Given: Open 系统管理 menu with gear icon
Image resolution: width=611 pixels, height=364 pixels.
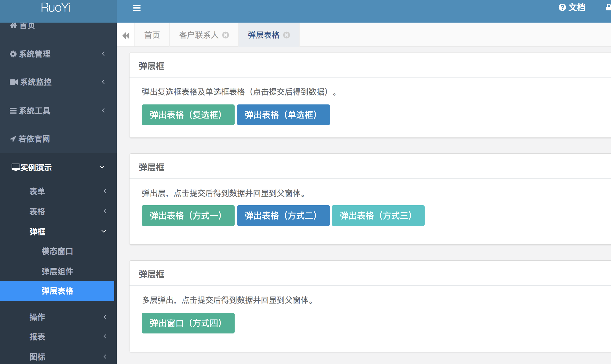Looking at the screenshot, I should pyautogui.click(x=31, y=54).
